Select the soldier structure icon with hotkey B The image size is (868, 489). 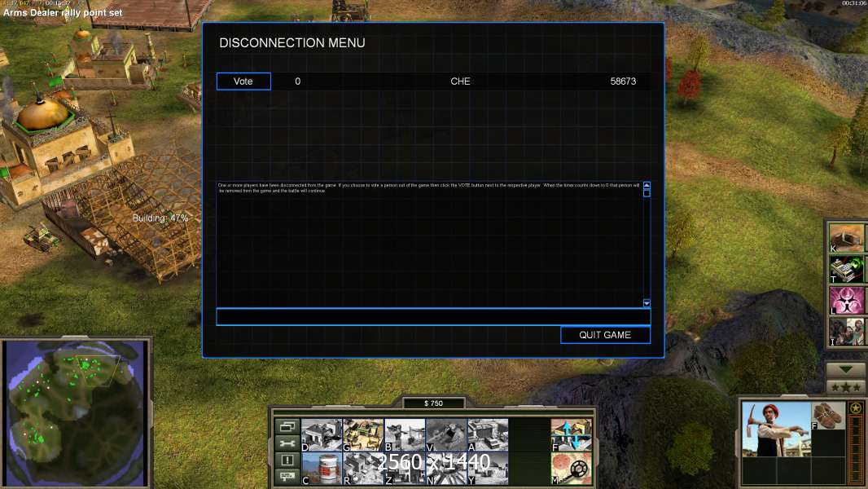point(405,434)
